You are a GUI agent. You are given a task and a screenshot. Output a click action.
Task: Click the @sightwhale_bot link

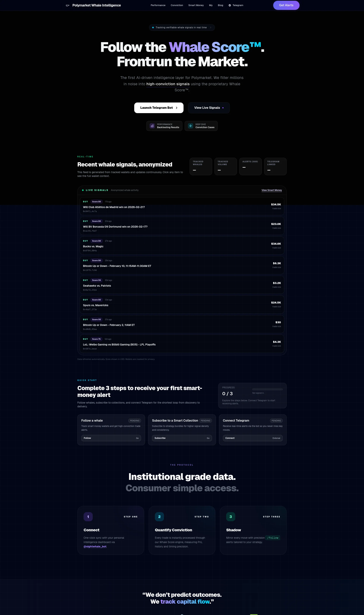95,546
